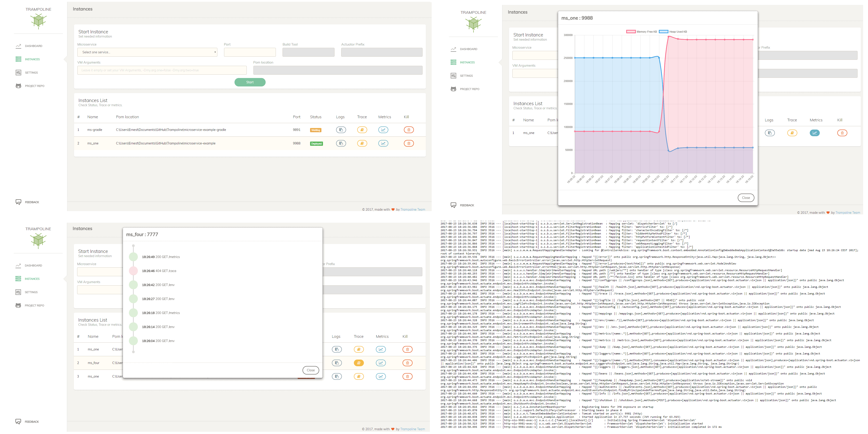Click trace entry '18:26:42 200 GET /env'

[x=158, y=285]
